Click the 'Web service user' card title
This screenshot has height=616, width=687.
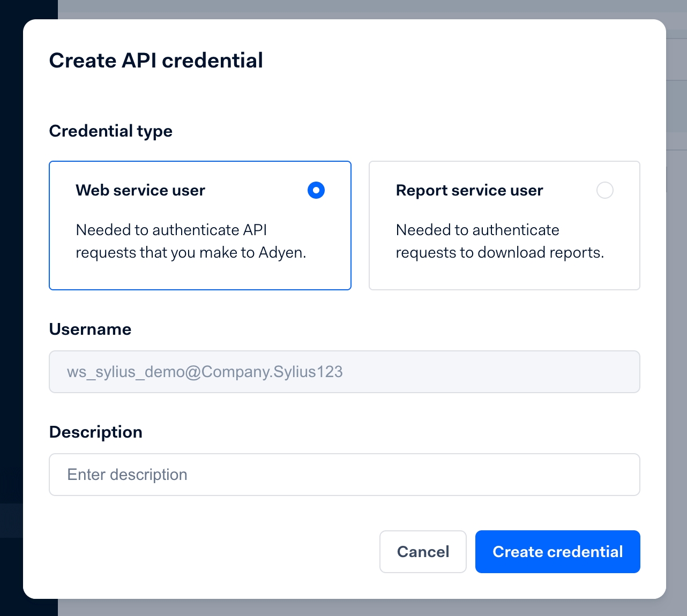[140, 190]
